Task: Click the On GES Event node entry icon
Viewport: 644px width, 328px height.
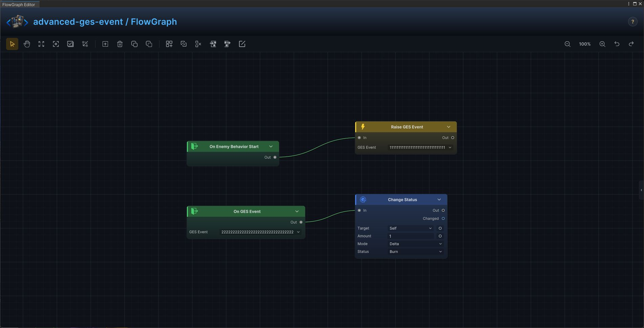Action: (x=194, y=211)
